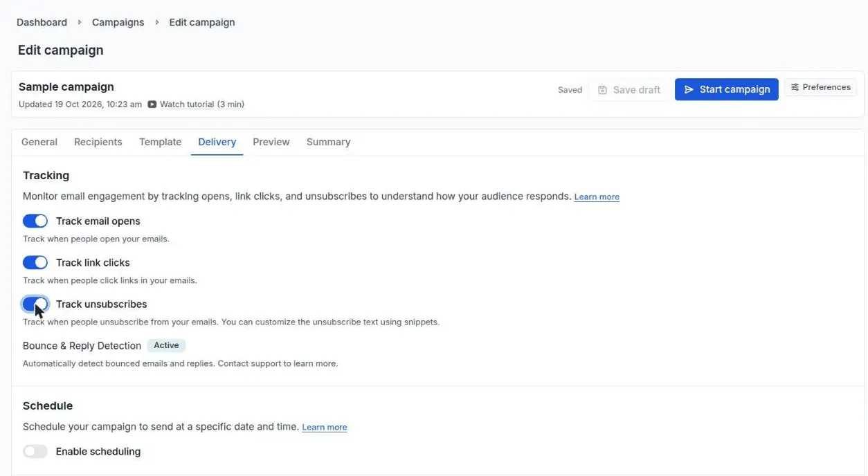
Task: Click the Watch tutorial link
Action: point(202,104)
